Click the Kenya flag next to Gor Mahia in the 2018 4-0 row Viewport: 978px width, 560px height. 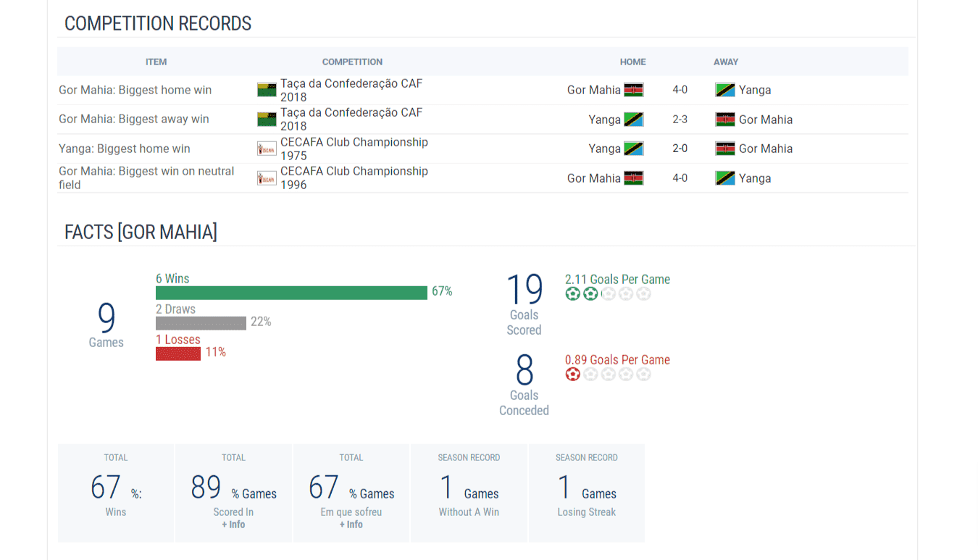click(x=634, y=90)
